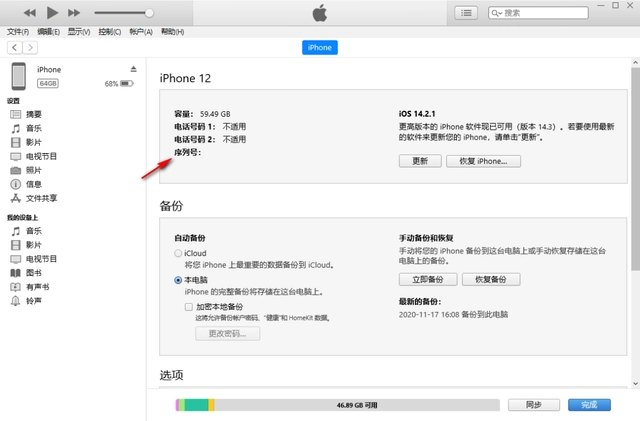Image resolution: width=640 pixels, height=421 pixels.
Task: Open 文件共享 in the sidebar
Action: click(x=40, y=199)
